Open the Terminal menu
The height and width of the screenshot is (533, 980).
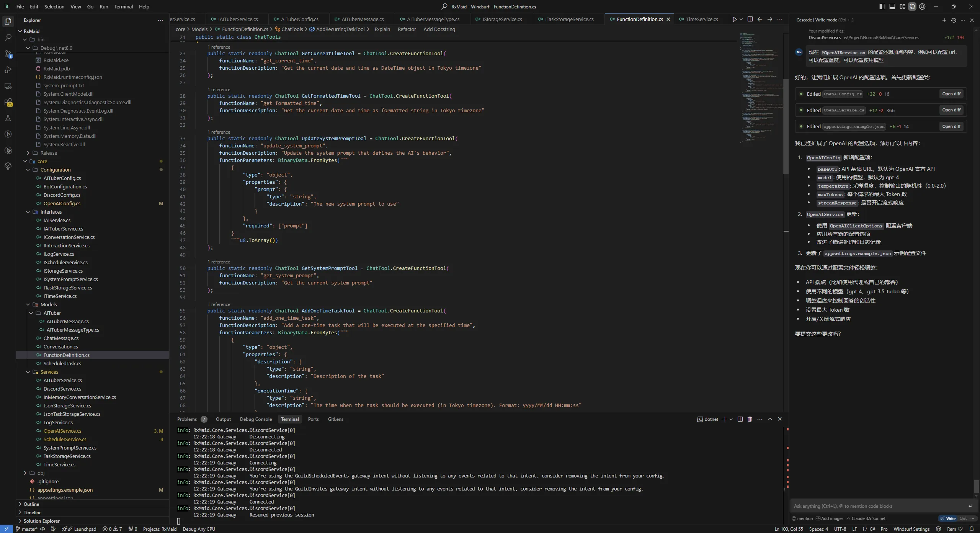click(x=123, y=7)
